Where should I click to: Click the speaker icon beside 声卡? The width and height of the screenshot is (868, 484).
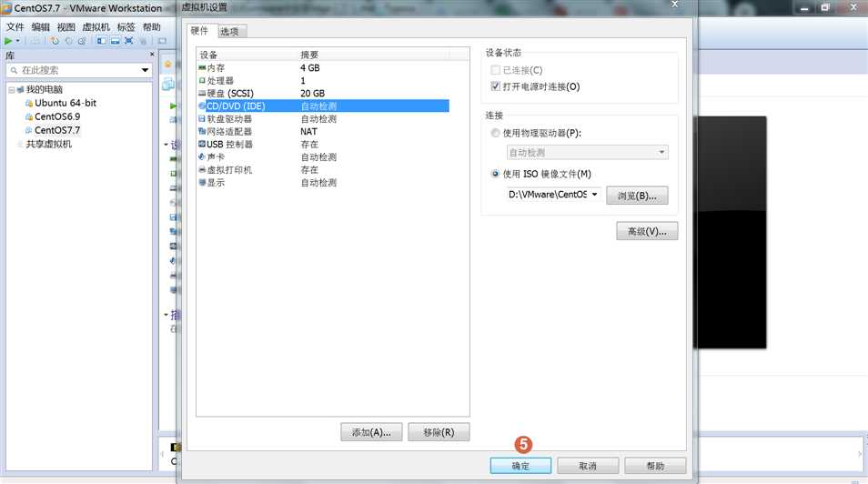(202, 156)
